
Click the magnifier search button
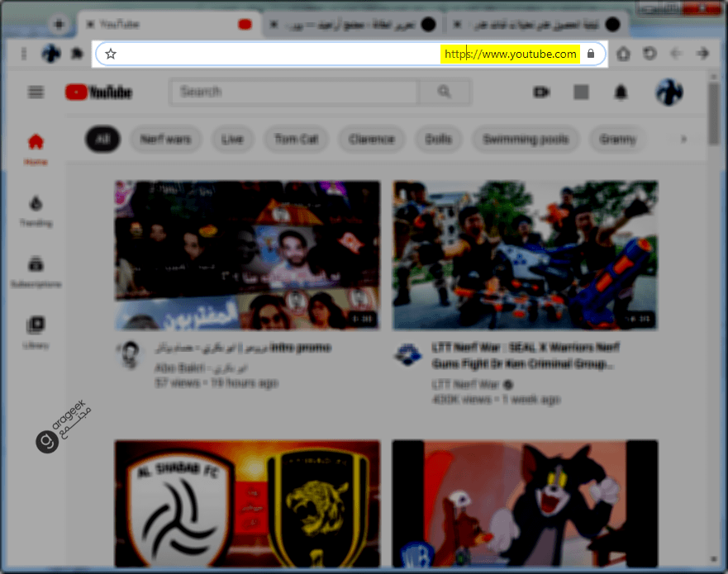point(445,92)
